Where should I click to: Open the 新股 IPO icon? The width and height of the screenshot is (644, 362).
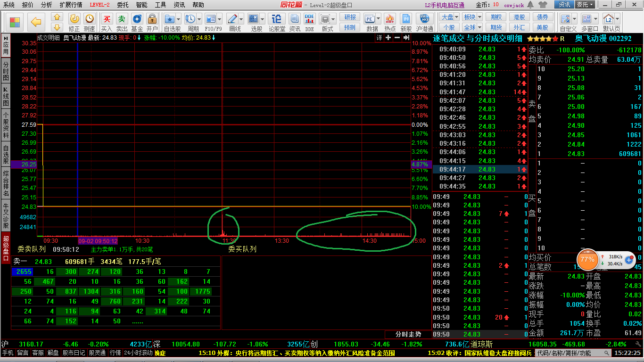(x=406, y=19)
